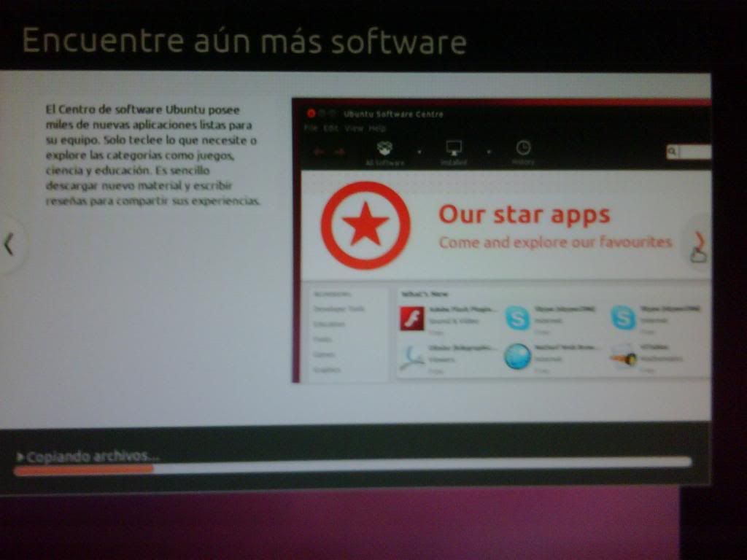Image resolution: width=747 pixels, height=560 pixels.
Task: Open the File menu in Software Centre
Action: coord(311,128)
